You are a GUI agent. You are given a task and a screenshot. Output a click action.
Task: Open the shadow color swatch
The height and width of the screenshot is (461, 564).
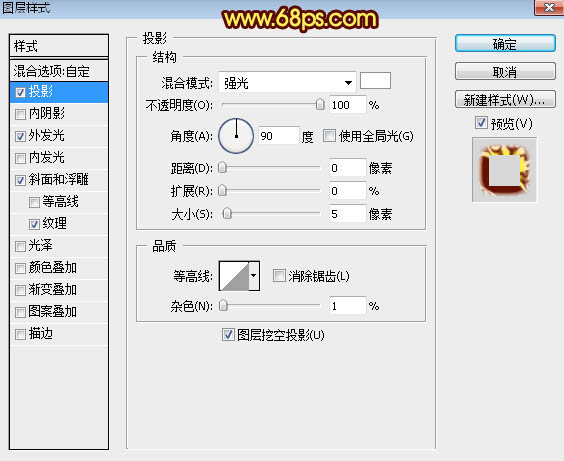[x=375, y=81]
